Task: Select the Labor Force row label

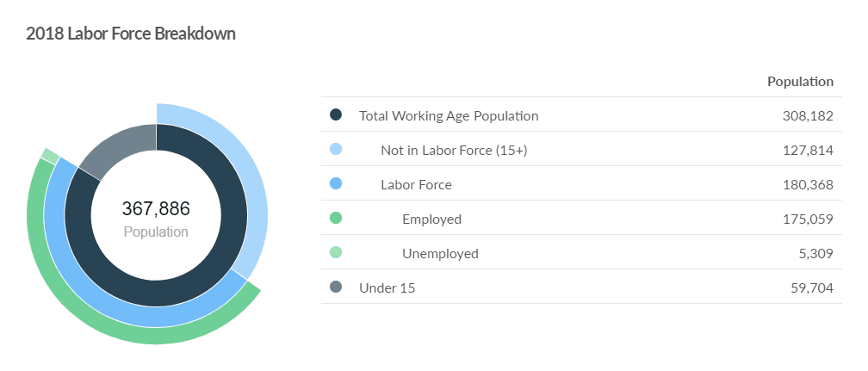Action: [x=416, y=184]
